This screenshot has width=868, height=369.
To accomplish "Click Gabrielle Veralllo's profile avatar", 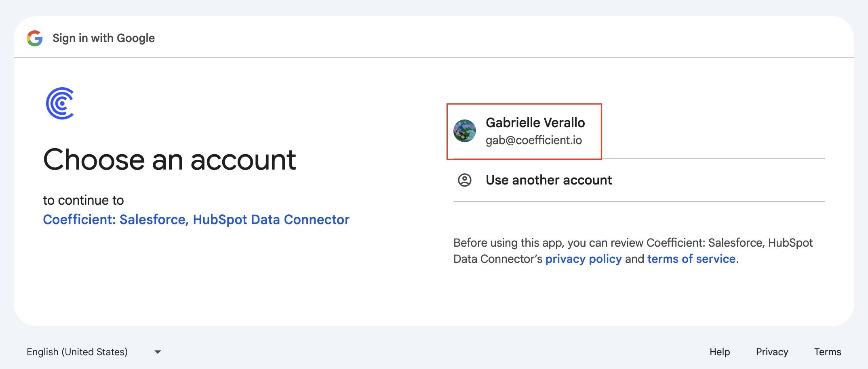I will 465,131.
